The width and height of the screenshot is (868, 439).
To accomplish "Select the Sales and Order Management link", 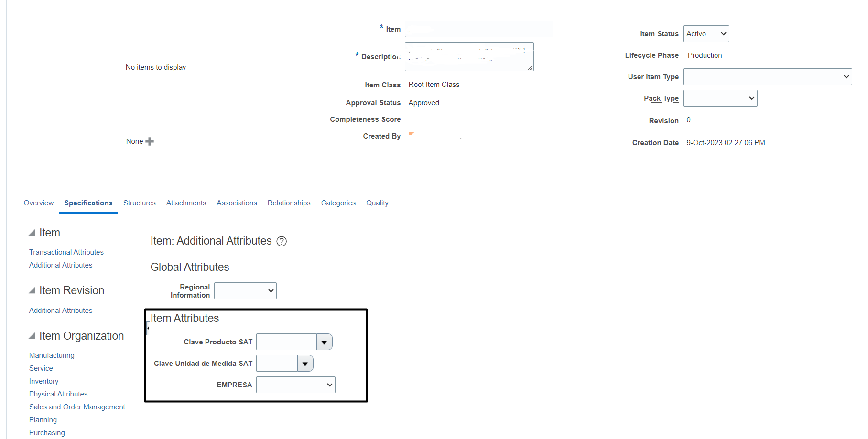I will [x=76, y=407].
